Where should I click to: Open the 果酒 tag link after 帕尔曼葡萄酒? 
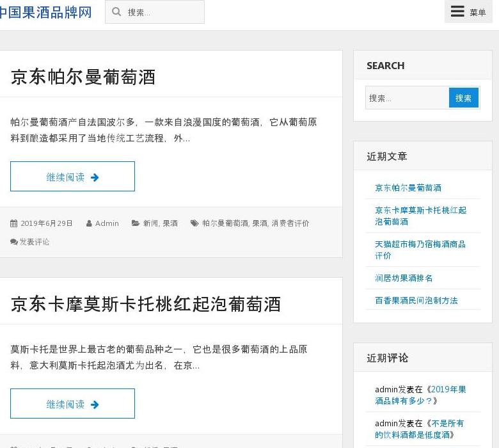tap(260, 223)
